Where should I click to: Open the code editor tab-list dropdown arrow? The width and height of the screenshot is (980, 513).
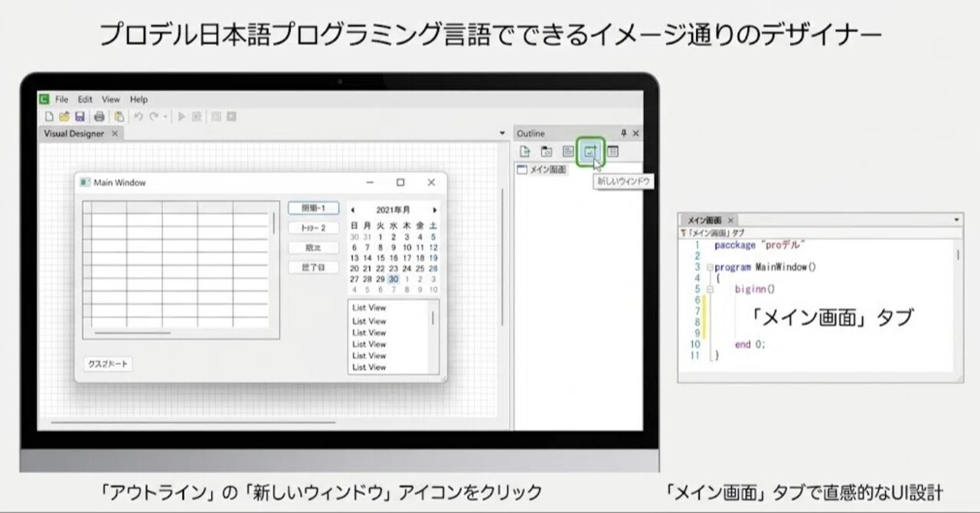[957, 220]
